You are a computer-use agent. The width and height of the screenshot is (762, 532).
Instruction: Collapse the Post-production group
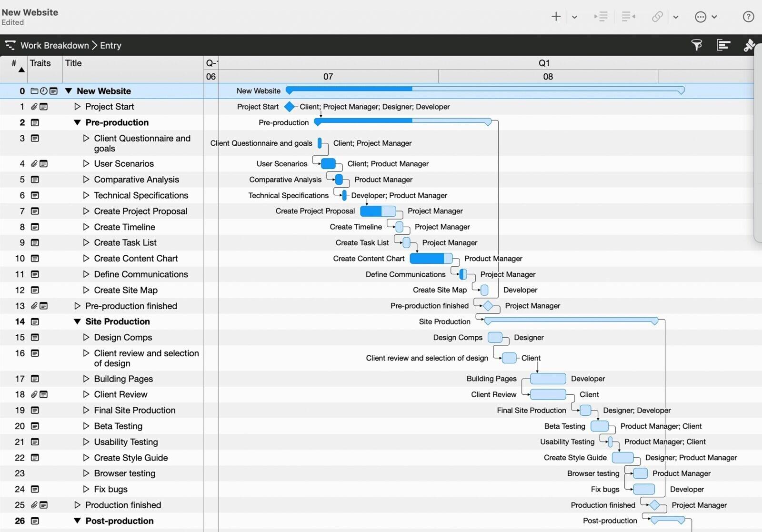(x=78, y=521)
